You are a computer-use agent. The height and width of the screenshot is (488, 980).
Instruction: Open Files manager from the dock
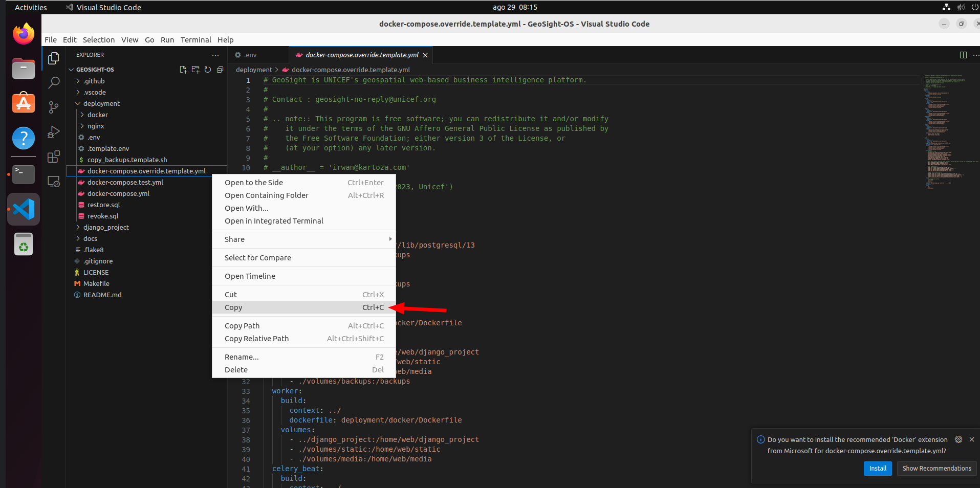click(24, 69)
